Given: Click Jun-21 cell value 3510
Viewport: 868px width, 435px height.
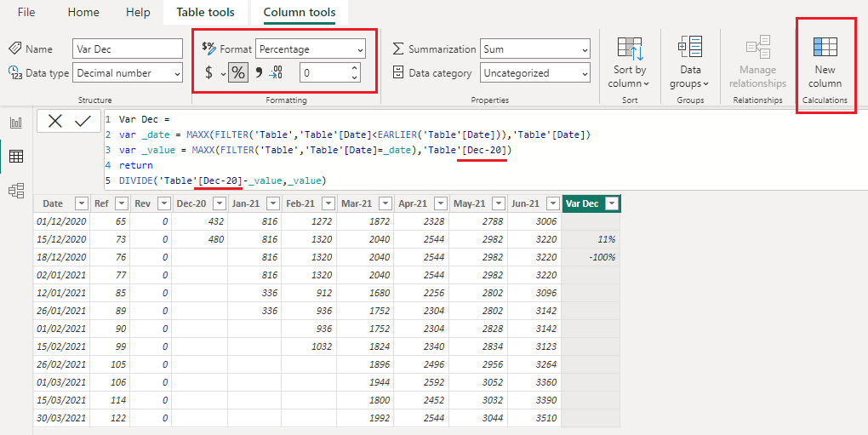Looking at the screenshot, I should point(534,418).
